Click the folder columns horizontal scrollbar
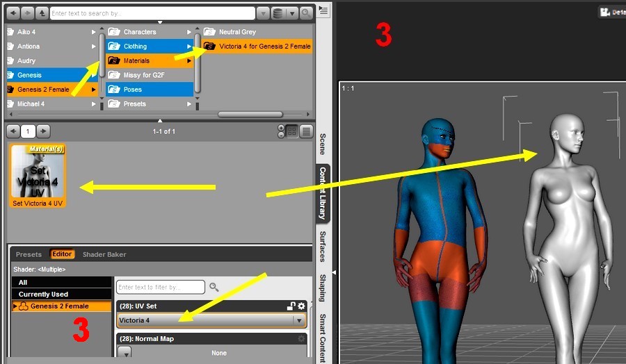The width and height of the screenshot is (626, 364). pyautogui.click(x=250, y=115)
